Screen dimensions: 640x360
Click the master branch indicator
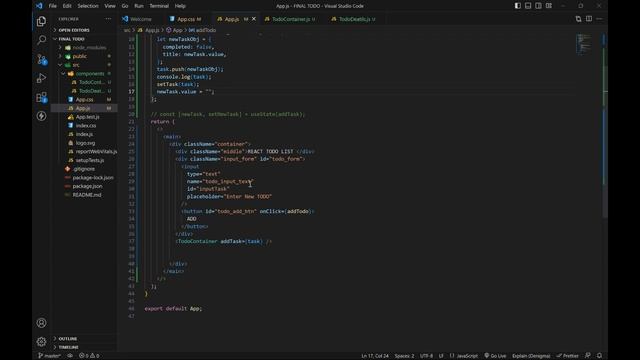click(x=49, y=356)
